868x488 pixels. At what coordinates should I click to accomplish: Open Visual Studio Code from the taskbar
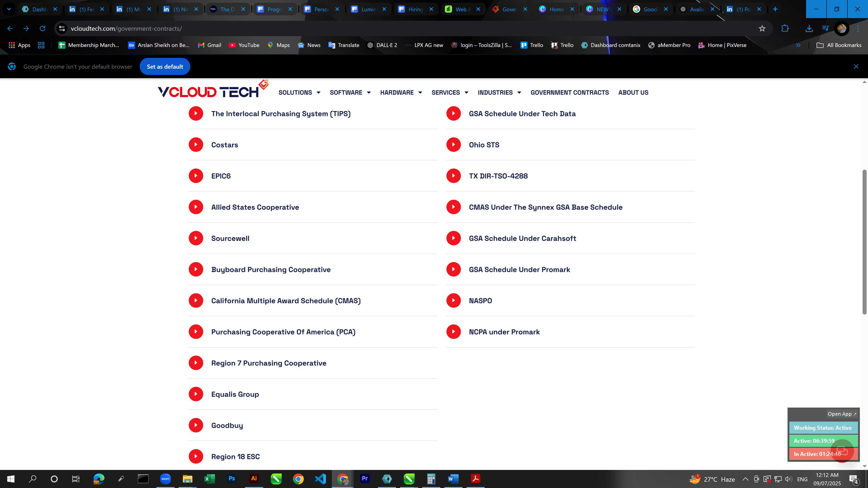point(321,479)
